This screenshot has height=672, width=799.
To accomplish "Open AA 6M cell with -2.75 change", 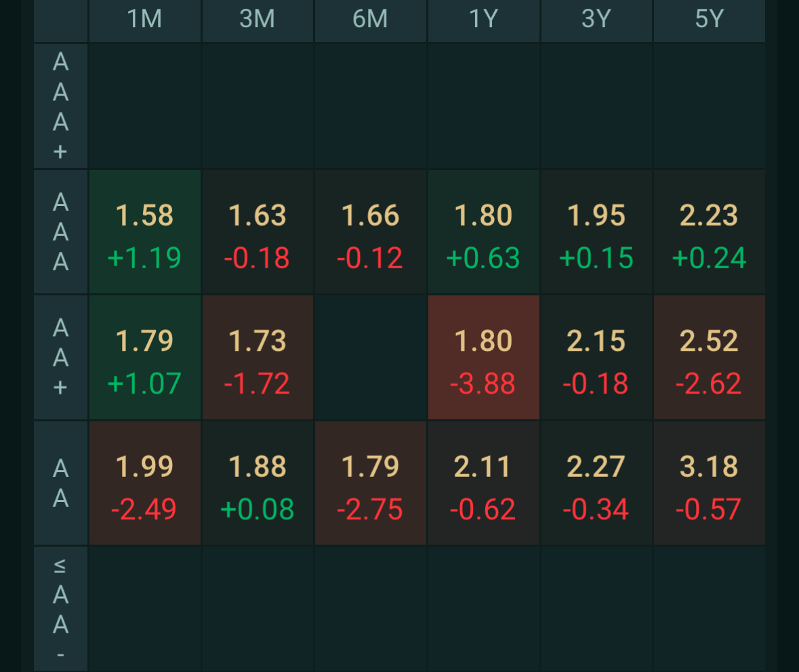I will pyautogui.click(x=370, y=483).
